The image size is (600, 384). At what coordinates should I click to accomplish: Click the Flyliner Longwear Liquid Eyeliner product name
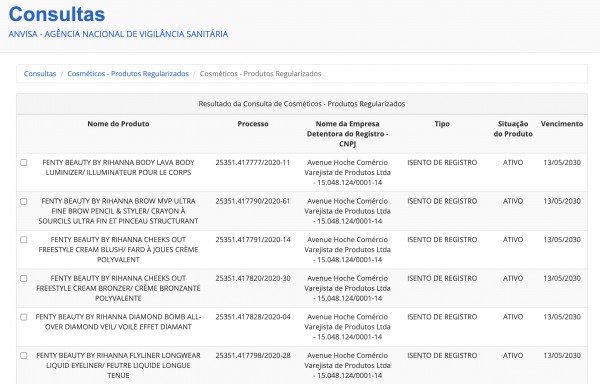[118, 366]
